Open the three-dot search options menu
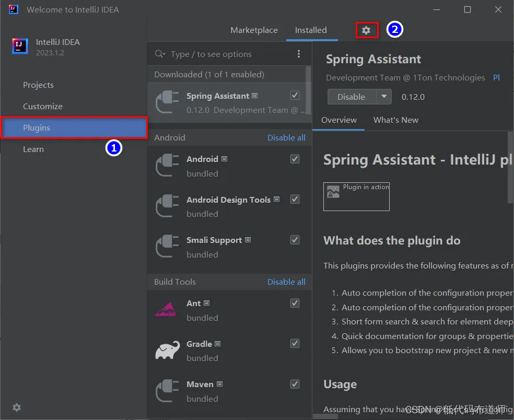 [299, 54]
